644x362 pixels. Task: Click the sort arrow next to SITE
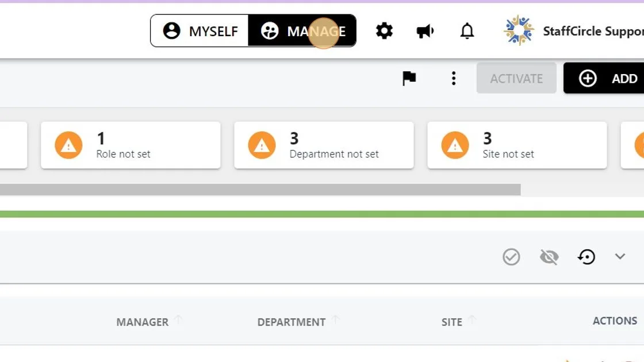pyautogui.click(x=472, y=319)
